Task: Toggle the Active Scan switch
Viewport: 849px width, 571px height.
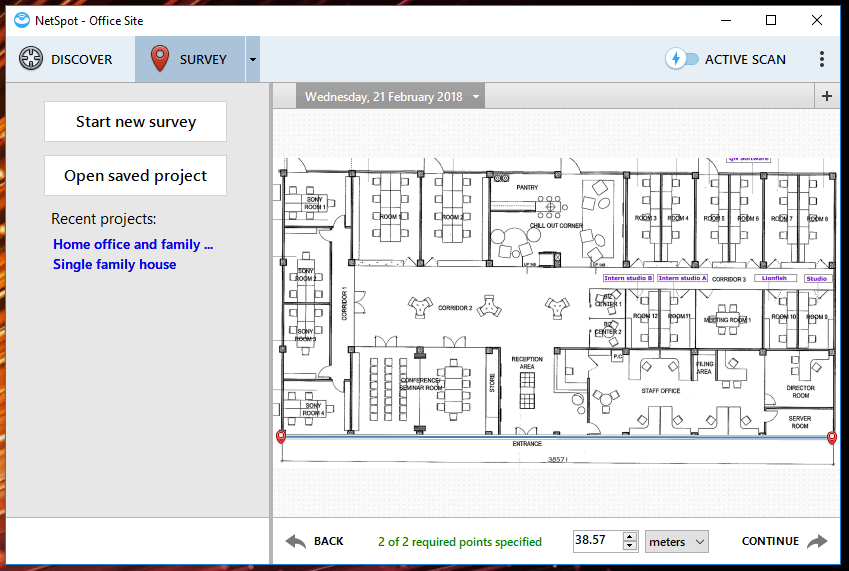Action: coord(682,58)
